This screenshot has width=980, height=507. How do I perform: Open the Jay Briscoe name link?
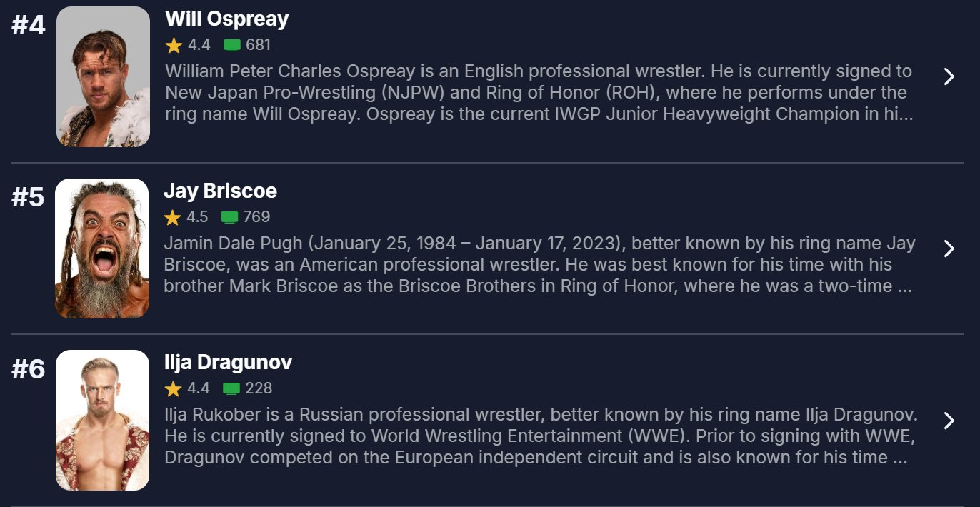(x=220, y=191)
